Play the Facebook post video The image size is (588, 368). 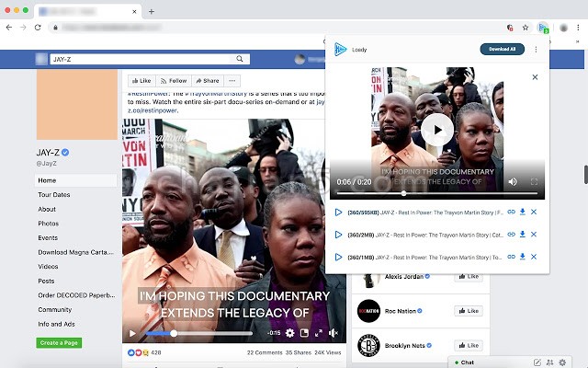tap(132, 333)
